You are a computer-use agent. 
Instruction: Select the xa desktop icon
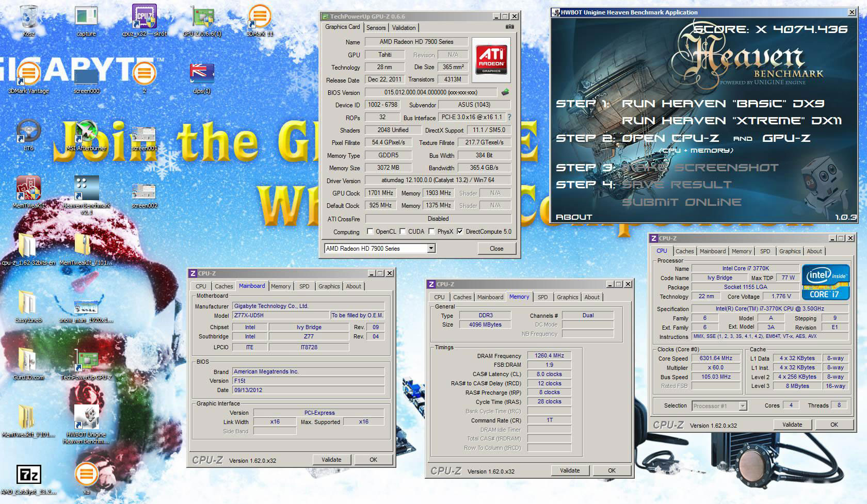86,479
